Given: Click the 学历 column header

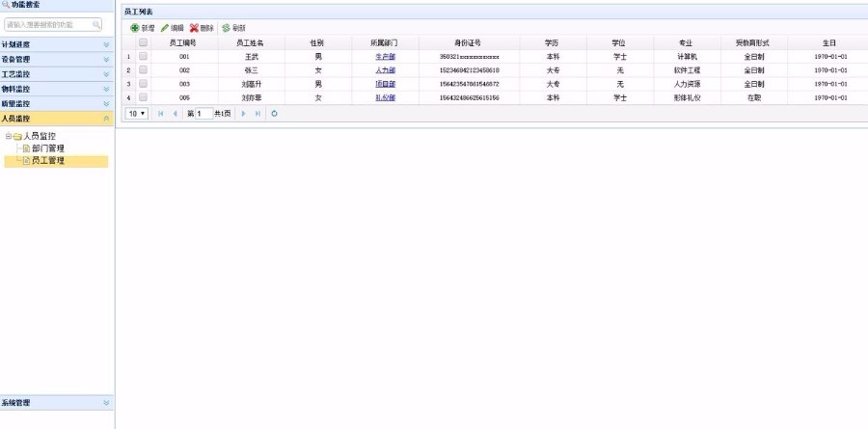Looking at the screenshot, I should (x=553, y=42).
